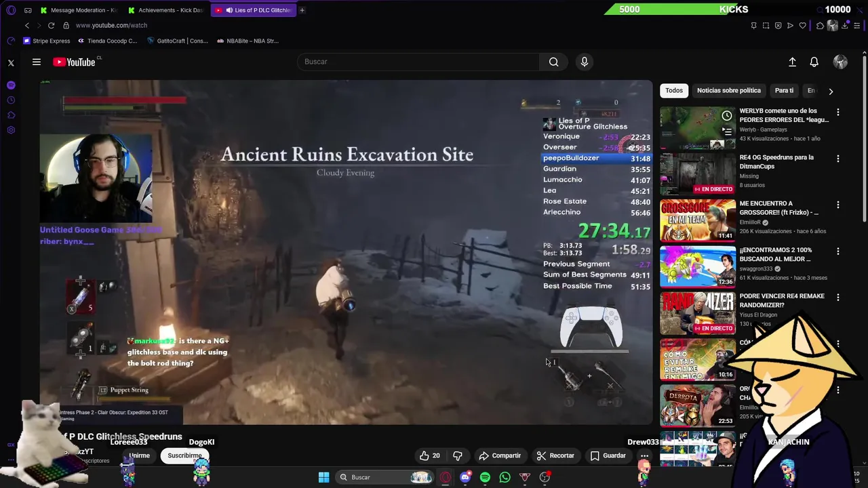Select the Lies of P DLC YouTube tab

pyautogui.click(x=254, y=10)
